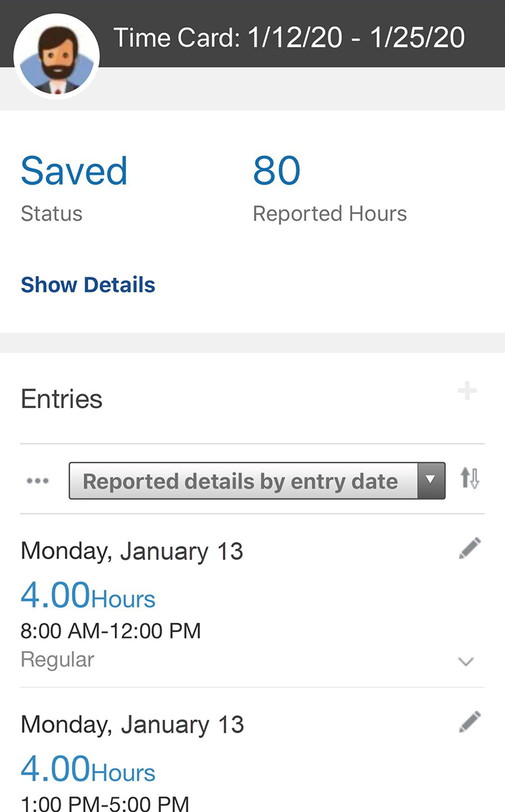
Task: Click the Show Details link
Action: pyautogui.click(x=88, y=285)
